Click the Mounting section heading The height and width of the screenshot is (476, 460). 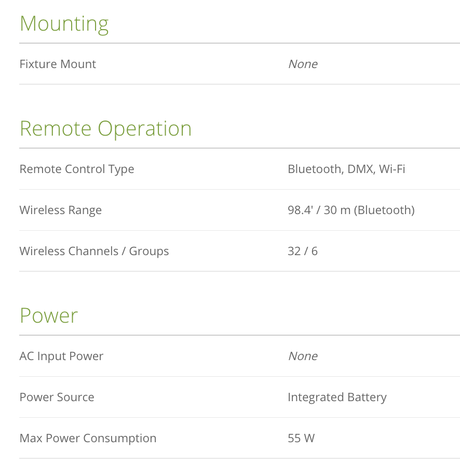64,24
